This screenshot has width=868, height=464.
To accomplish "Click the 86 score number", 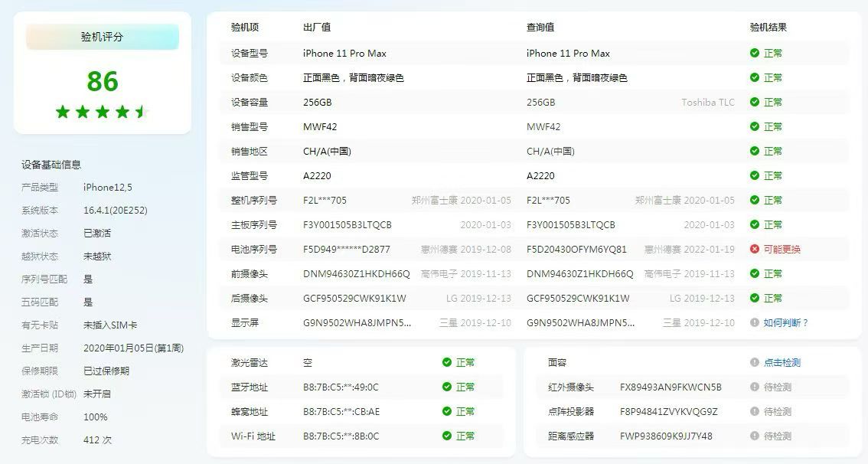I will coord(103,81).
